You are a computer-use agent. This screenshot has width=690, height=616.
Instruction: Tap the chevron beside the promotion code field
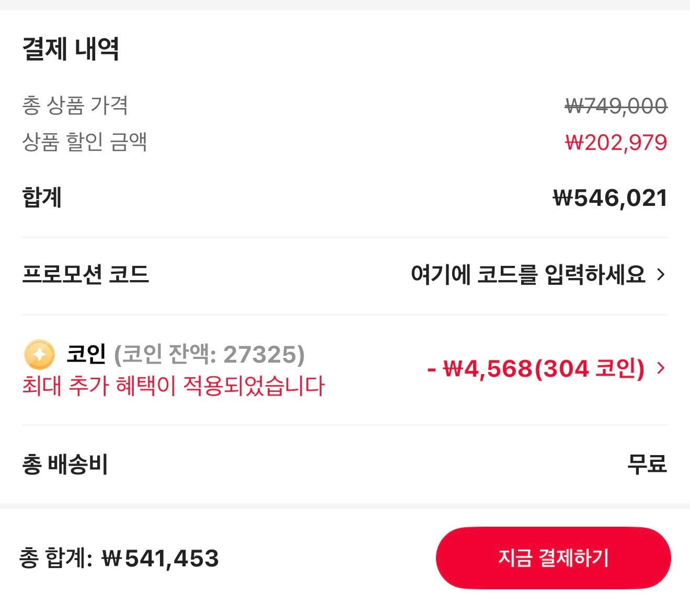coord(661,274)
